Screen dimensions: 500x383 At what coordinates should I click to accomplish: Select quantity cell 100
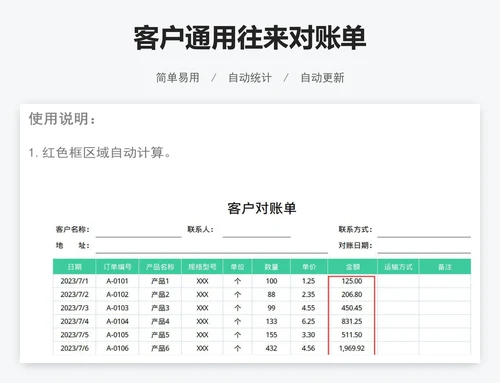[x=271, y=281]
